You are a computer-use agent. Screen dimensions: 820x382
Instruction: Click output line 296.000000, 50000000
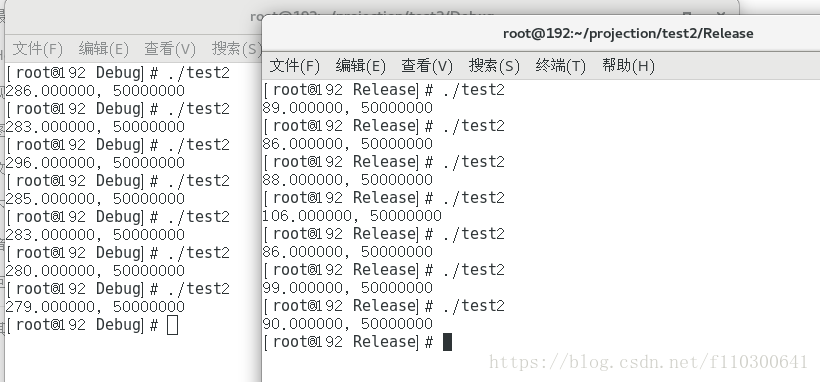(x=95, y=163)
